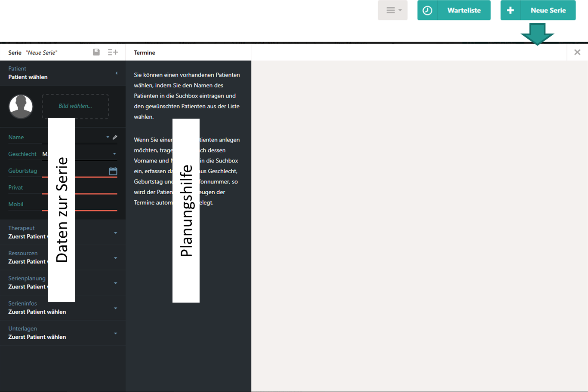588x392 pixels.
Task: Click the 'Bild wählen...' upload area
Action: tap(75, 106)
